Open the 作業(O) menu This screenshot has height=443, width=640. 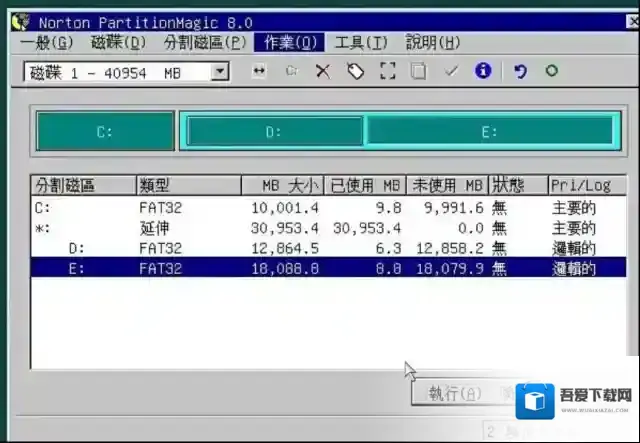(289, 42)
